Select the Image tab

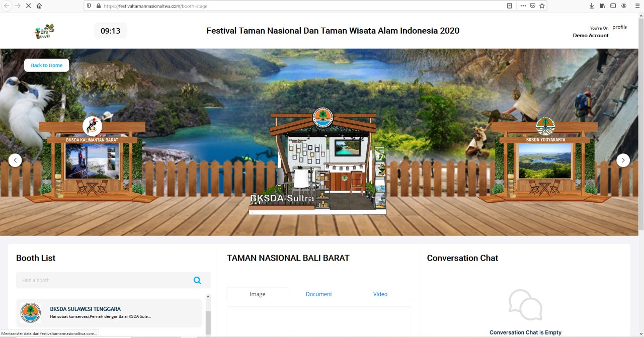[258, 294]
